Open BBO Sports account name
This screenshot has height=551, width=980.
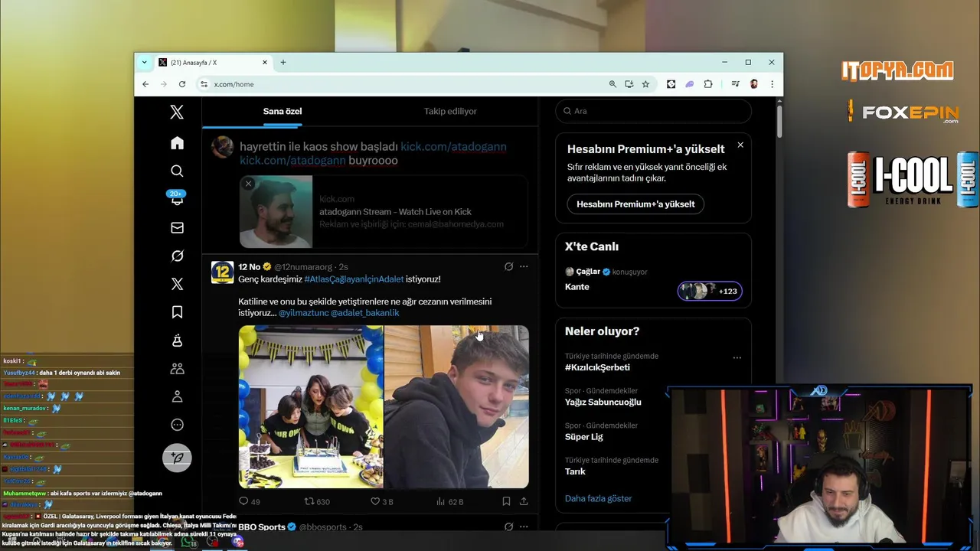[261, 527]
